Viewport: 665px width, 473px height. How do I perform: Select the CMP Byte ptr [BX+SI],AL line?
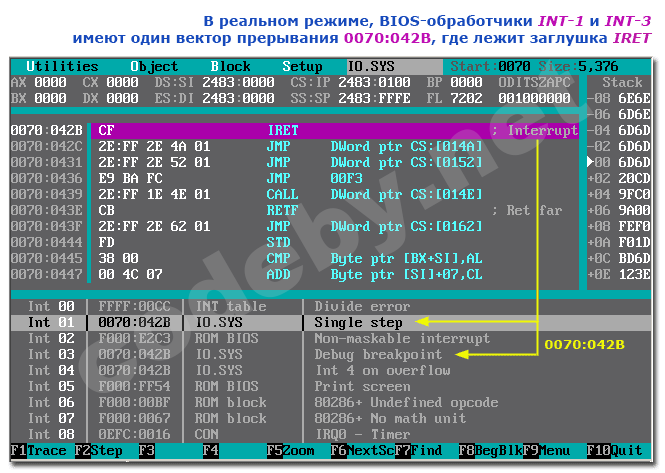click(x=294, y=258)
